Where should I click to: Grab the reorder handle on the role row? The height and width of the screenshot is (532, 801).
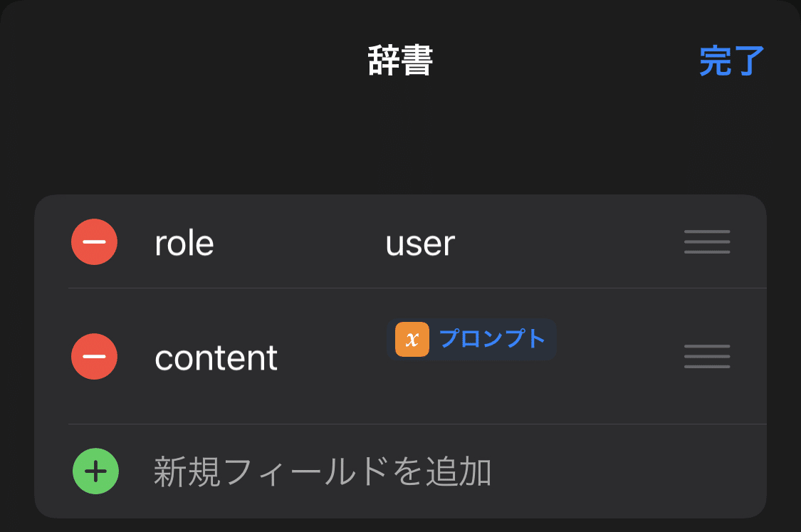pos(707,242)
